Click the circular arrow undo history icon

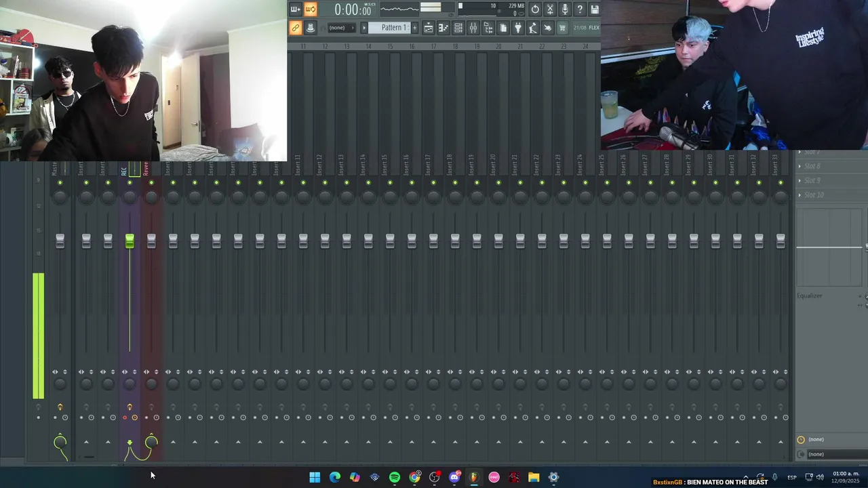coord(535,9)
